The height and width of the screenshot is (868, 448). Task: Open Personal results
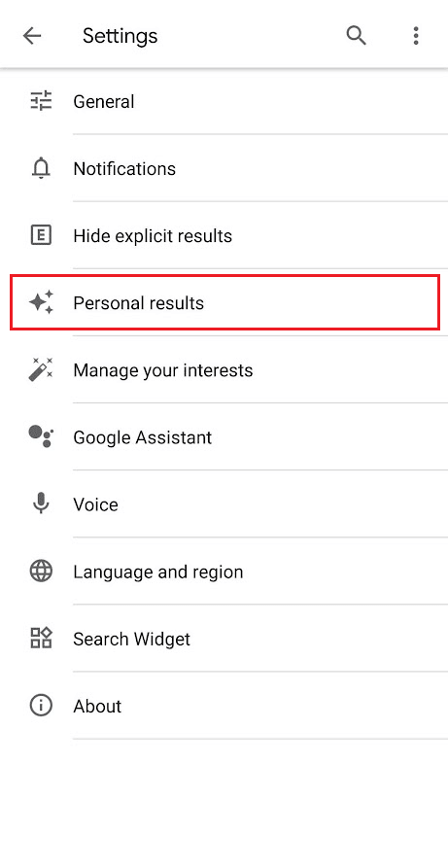(x=224, y=303)
